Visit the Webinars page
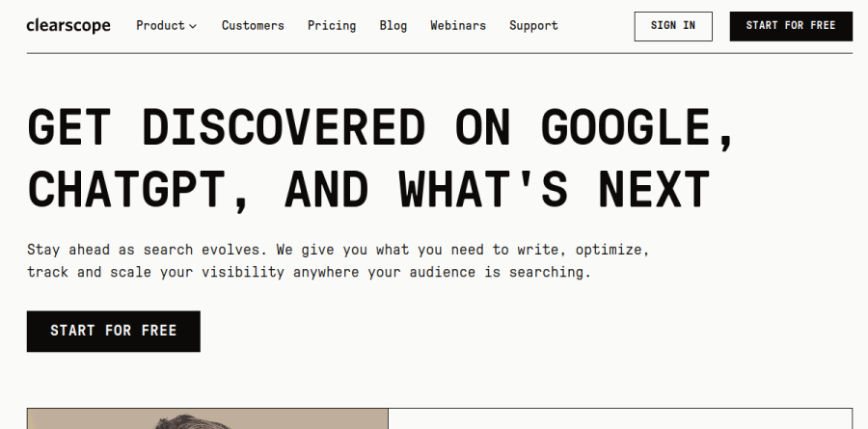Screen dimensions: 868x429 point(458,25)
